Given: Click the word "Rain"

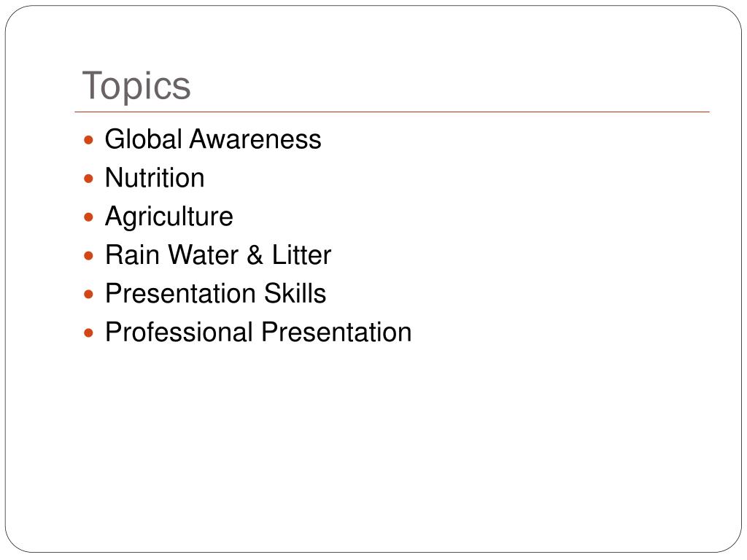Looking at the screenshot, I should (133, 254).
